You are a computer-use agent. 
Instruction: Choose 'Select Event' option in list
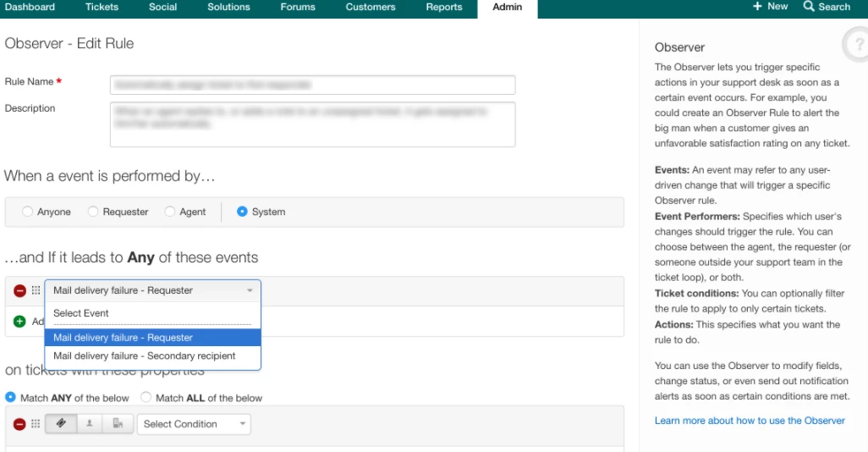(x=153, y=313)
